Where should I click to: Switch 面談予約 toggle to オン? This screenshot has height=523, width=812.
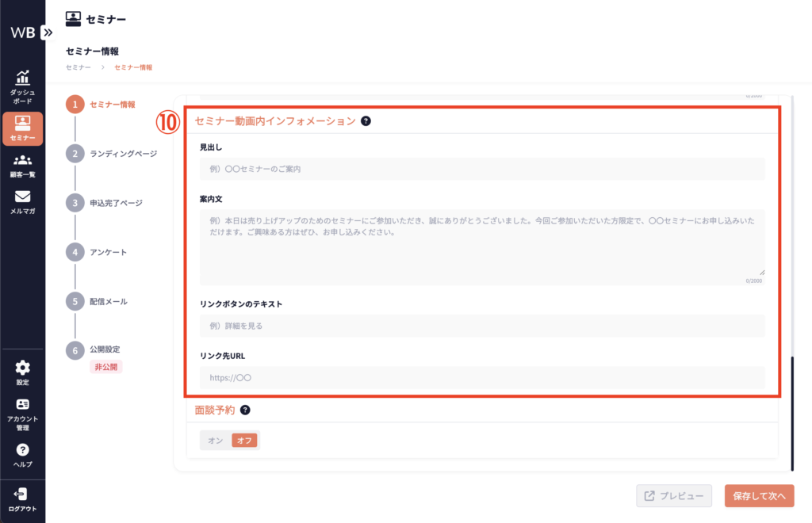[x=215, y=440]
